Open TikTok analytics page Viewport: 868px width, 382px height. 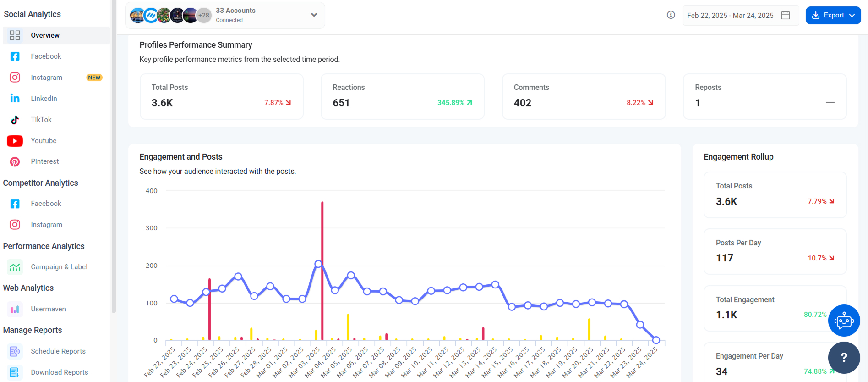(41, 120)
